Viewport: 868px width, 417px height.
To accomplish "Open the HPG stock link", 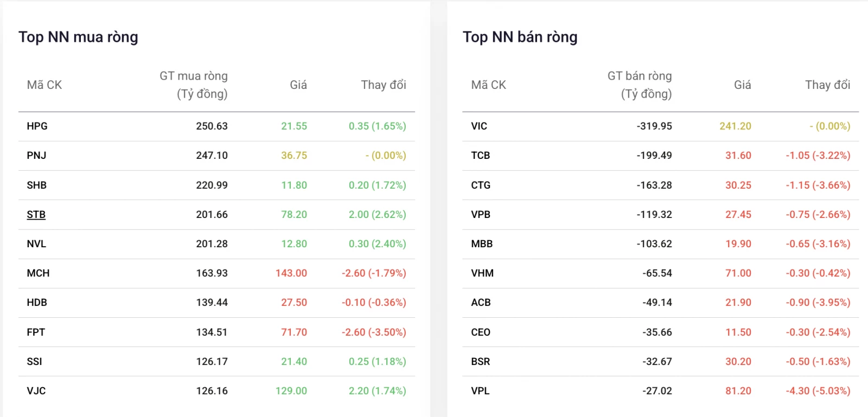I will click(x=37, y=126).
